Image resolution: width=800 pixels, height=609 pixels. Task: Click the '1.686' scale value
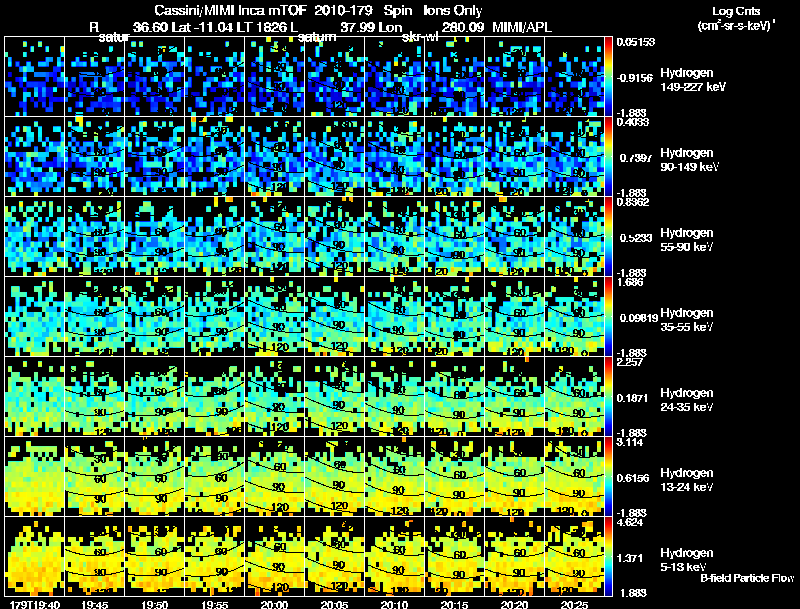click(631, 282)
